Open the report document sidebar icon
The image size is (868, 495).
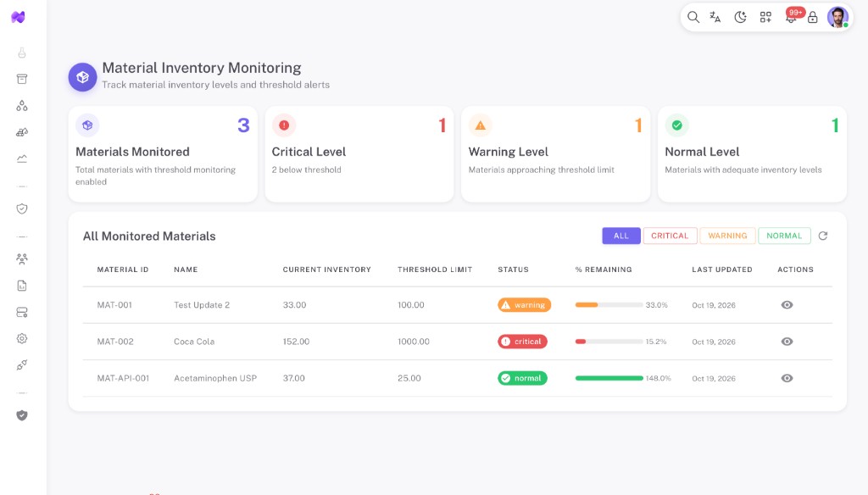click(x=21, y=286)
